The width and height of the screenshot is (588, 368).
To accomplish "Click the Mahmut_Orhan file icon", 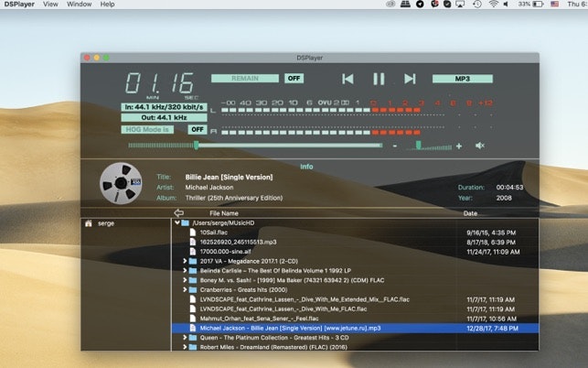I will tap(193, 319).
